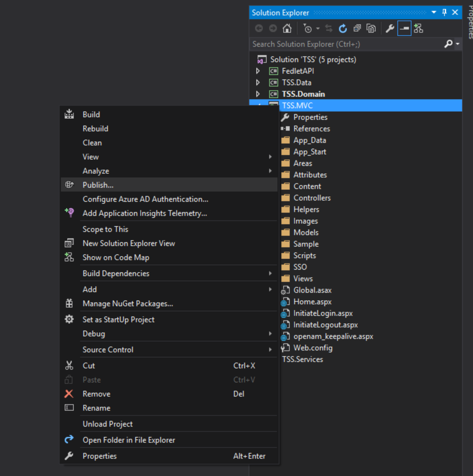
Task: Click the Home icon in Solution Explorer toolbar
Action: 287,29
